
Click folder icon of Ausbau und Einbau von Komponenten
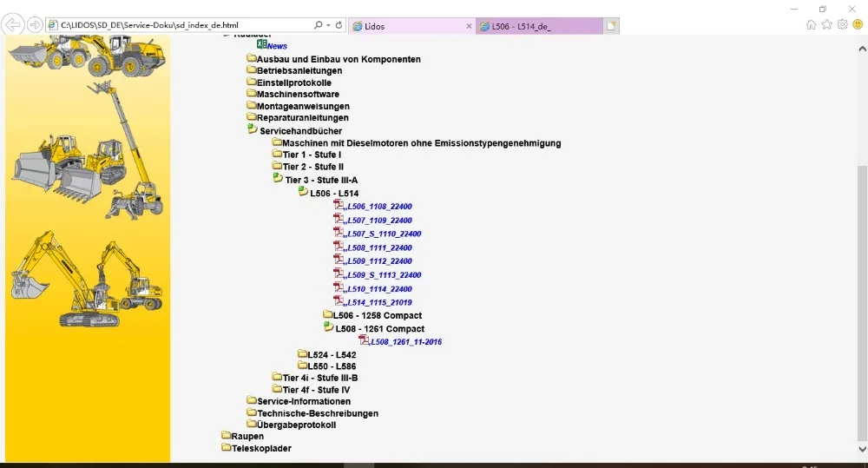coord(252,58)
